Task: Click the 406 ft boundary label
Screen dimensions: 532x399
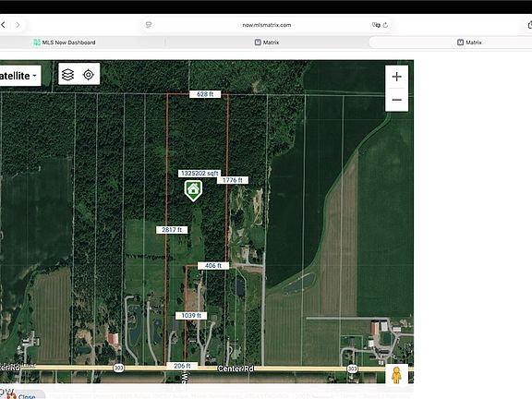Action: pyautogui.click(x=213, y=266)
